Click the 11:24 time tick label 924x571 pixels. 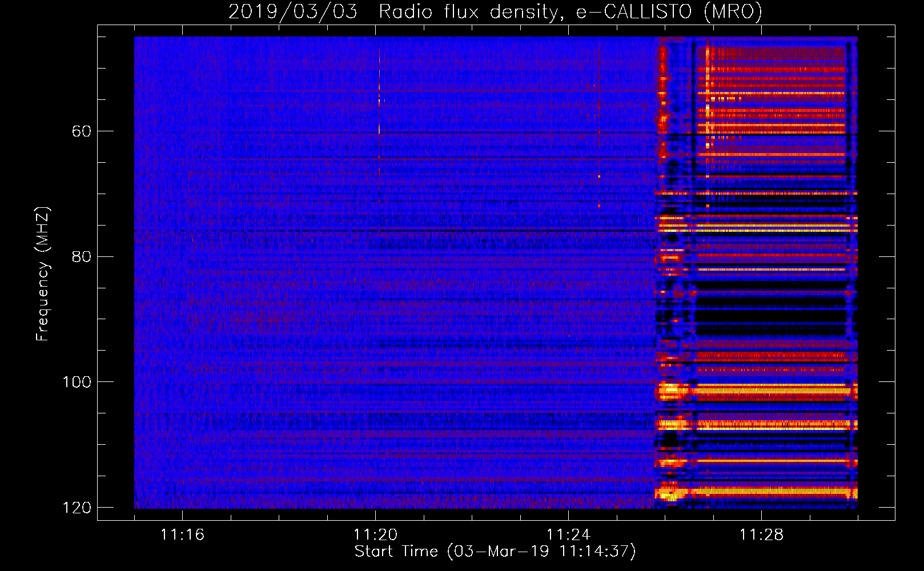pos(568,535)
